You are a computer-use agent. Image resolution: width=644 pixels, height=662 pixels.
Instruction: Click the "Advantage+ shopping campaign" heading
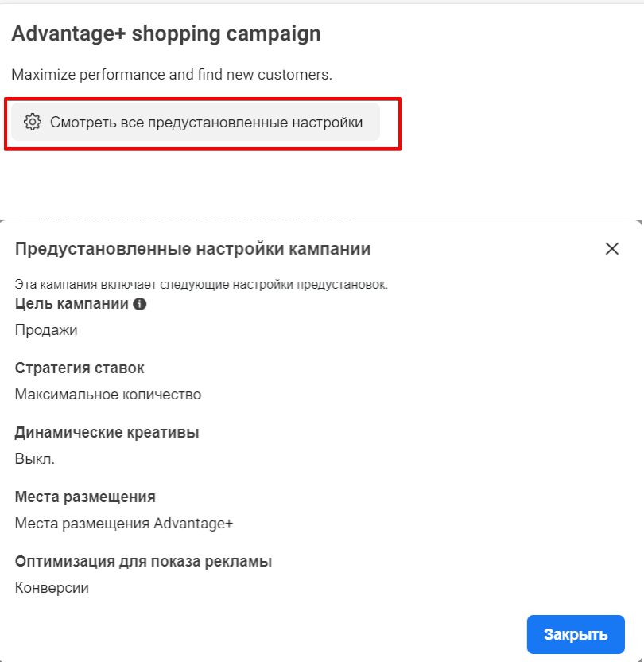(166, 34)
